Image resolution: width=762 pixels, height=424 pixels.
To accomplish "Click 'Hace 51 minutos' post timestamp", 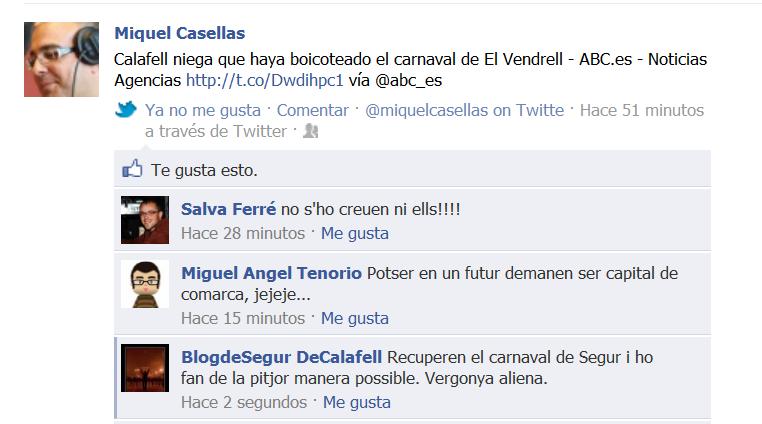I will click(641, 110).
